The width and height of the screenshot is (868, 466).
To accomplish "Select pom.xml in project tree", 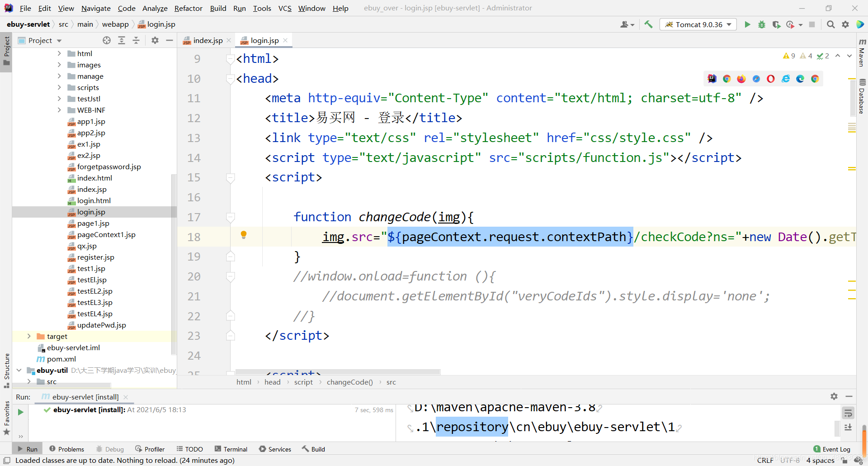I will 61,359.
